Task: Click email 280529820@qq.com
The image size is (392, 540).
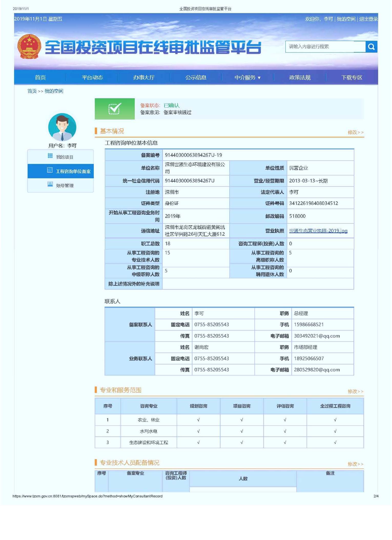Action: [x=317, y=370]
